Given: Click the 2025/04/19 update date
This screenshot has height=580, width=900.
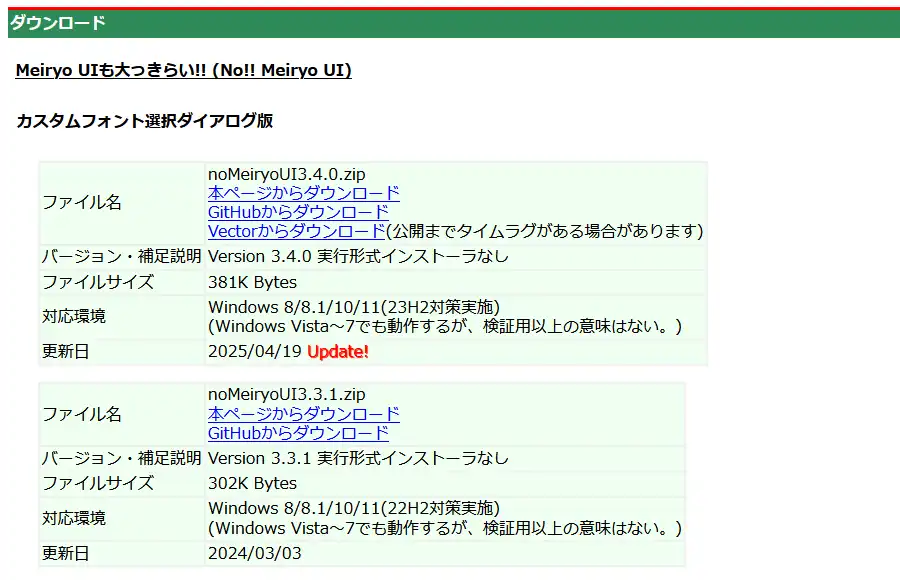Looking at the screenshot, I should (255, 351).
